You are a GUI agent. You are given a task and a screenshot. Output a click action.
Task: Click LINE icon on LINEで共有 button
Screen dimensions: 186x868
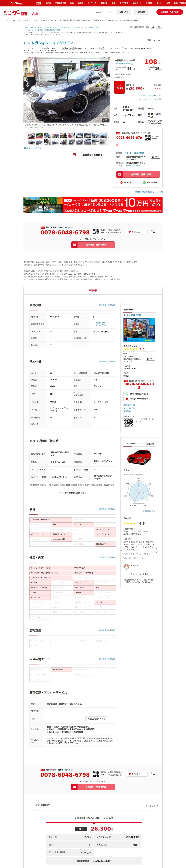click(x=144, y=182)
